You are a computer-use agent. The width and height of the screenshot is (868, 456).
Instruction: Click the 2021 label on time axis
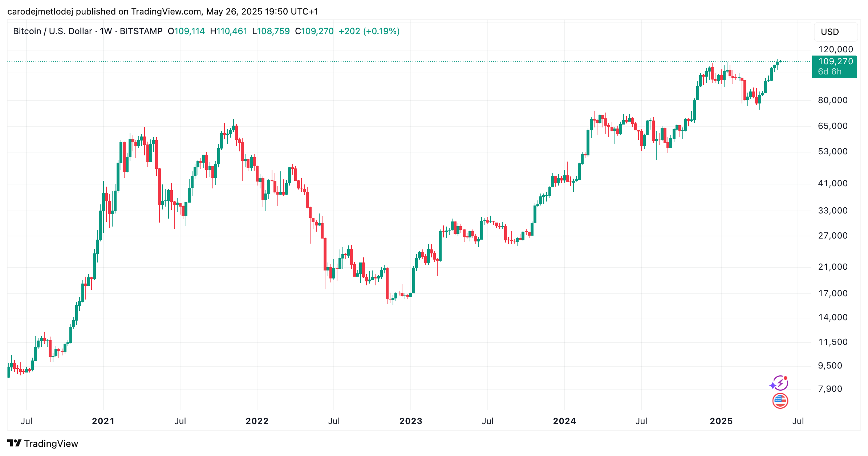click(103, 421)
